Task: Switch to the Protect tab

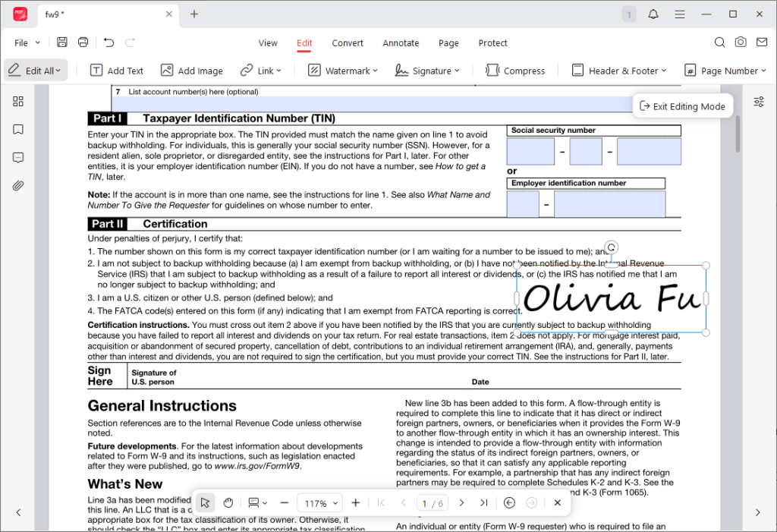Action: pyautogui.click(x=492, y=43)
